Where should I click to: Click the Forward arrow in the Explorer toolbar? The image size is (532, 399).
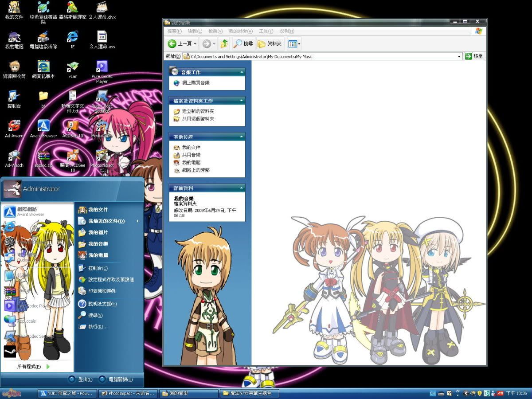(x=206, y=43)
